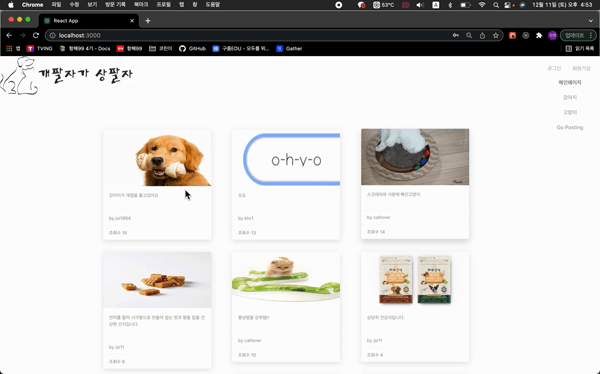Close the React App tab
The image size is (600, 374).
coord(132,21)
